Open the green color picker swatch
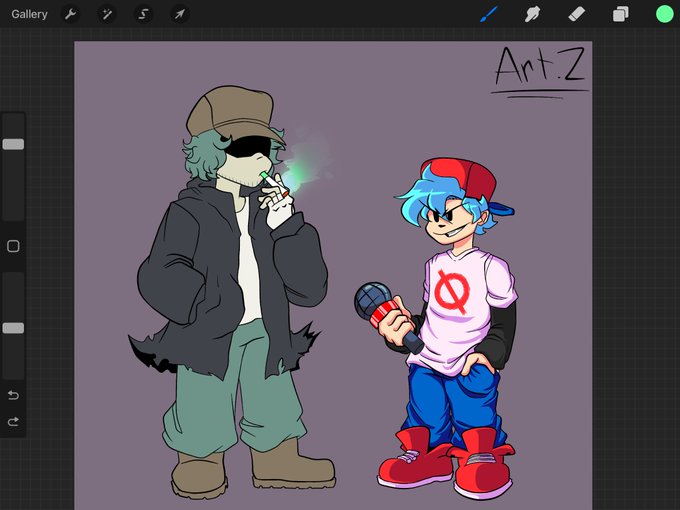 [x=664, y=14]
